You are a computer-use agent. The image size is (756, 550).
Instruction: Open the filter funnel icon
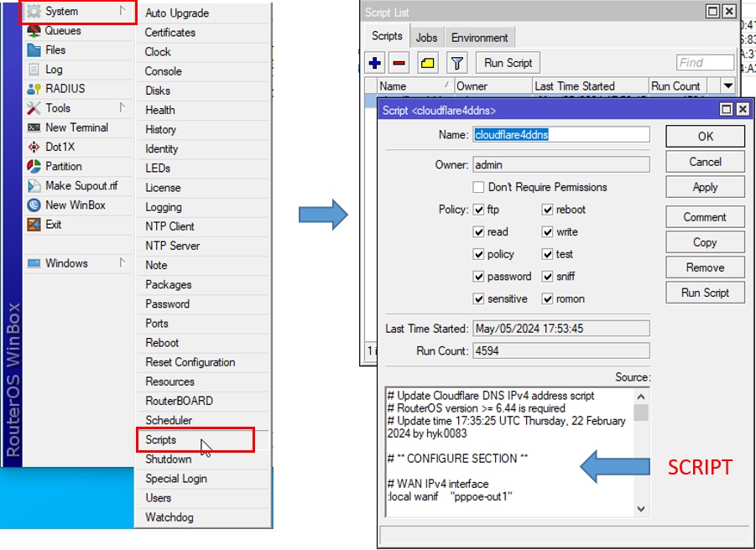[456, 63]
